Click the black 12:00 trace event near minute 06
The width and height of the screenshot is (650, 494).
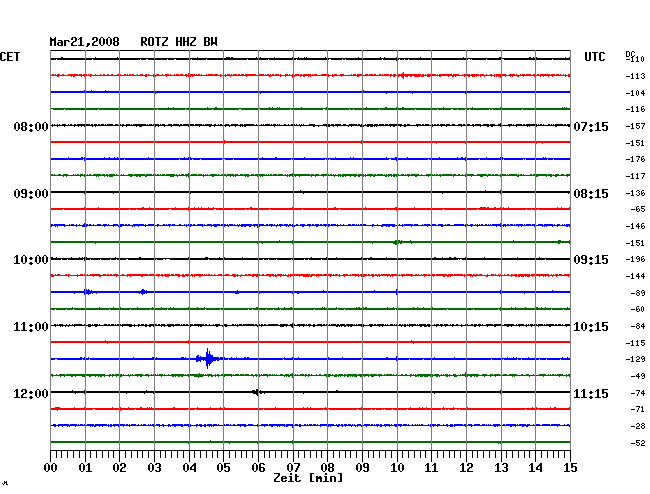(x=256, y=392)
